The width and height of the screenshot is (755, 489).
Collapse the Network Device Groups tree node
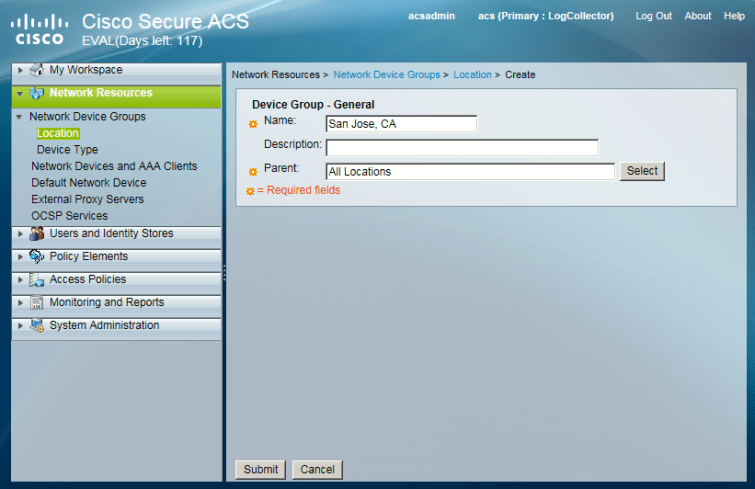tap(19, 117)
